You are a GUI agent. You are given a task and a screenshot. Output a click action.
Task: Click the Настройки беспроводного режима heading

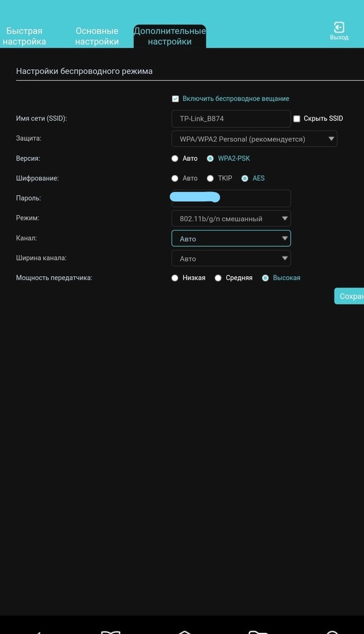point(84,71)
